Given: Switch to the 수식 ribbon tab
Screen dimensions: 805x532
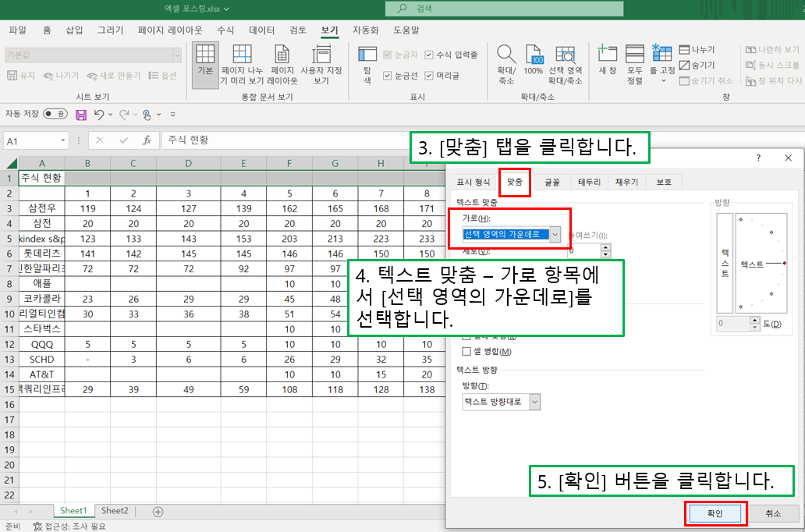Looking at the screenshot, I should click(x=225, y=30).
